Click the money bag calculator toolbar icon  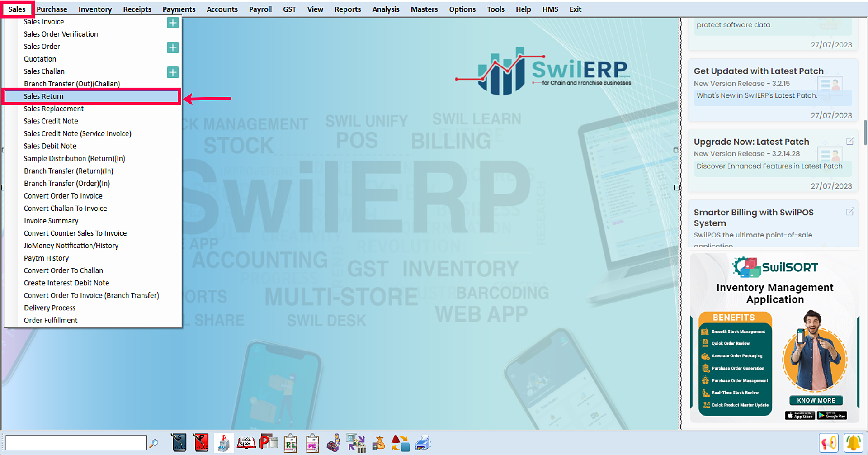378,443
